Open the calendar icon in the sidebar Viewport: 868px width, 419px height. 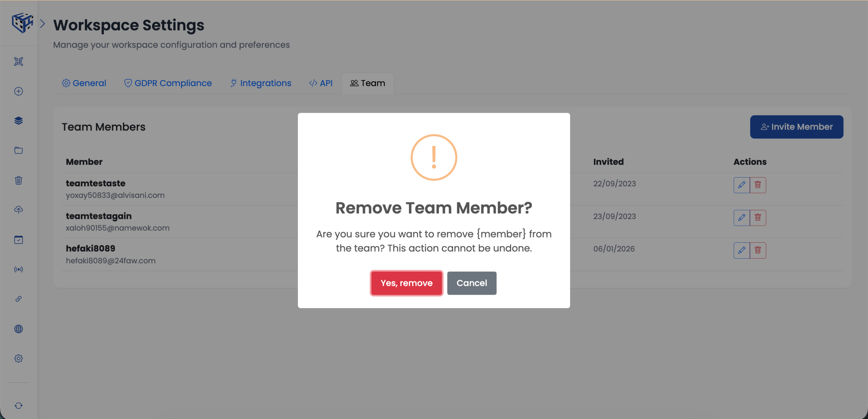tap(19, 239)
